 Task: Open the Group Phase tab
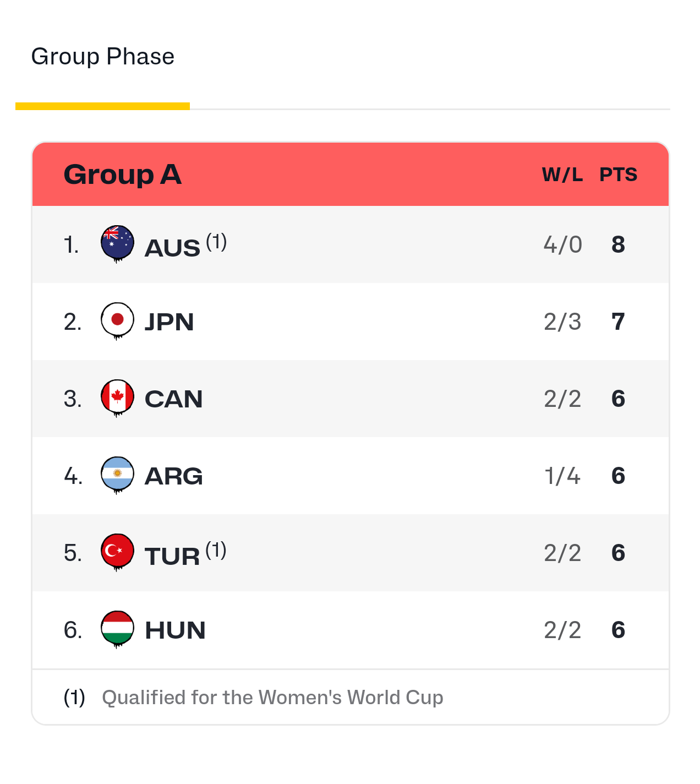point(103,57)
